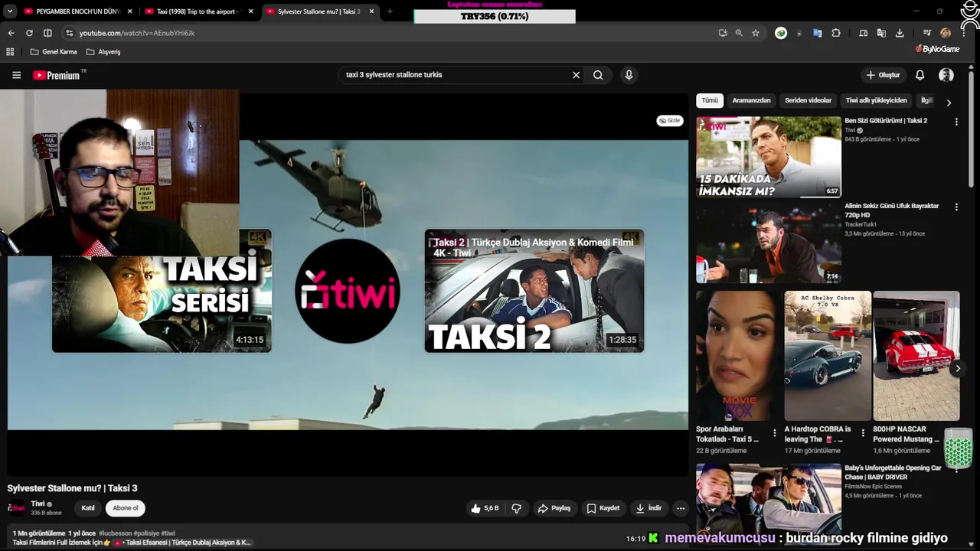The image size is (980, 551).
Task: Open Taksi 2 end screen video
Action: tap(534, 291)
